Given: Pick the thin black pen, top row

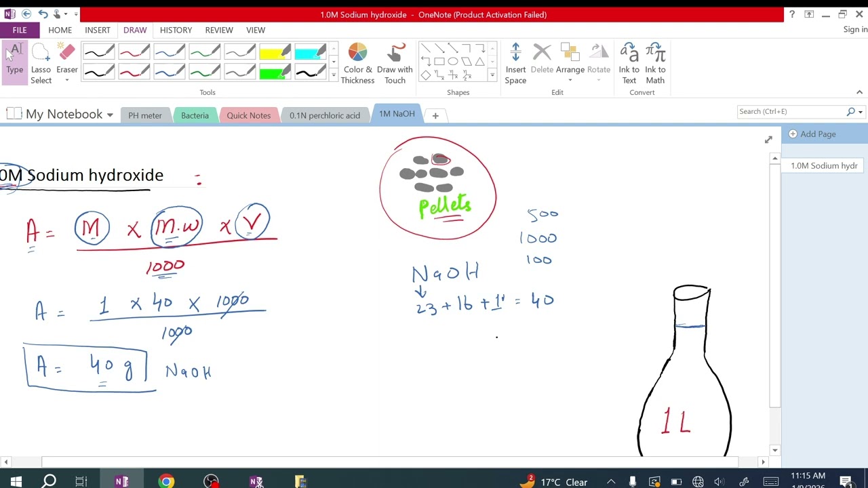Looking at the screenshot, I should point(99,52).
